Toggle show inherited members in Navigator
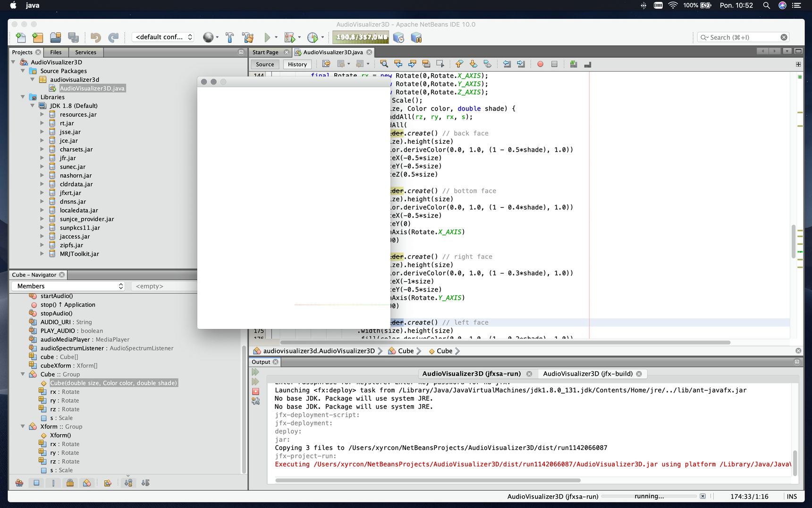The height and width of the screenshot is (508, 812). (x=19, y=483)
